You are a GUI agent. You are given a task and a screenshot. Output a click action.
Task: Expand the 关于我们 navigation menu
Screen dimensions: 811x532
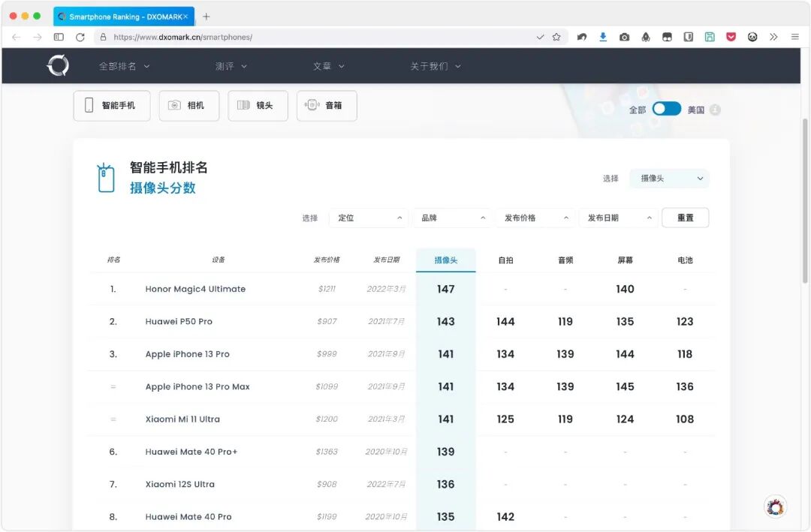tap(436, 66)
